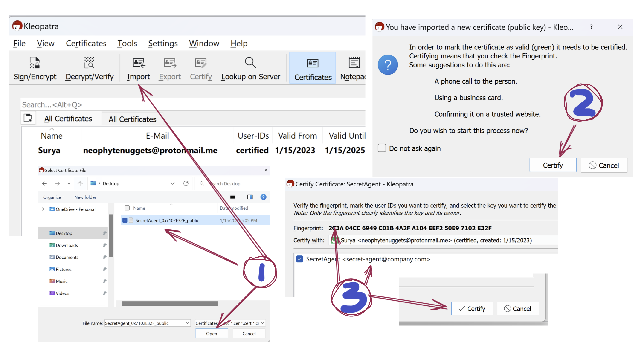This screenshot has height=351, width=644.
Task: Click the new tab icon beside All Certificates
Action: tap(28, 118)
